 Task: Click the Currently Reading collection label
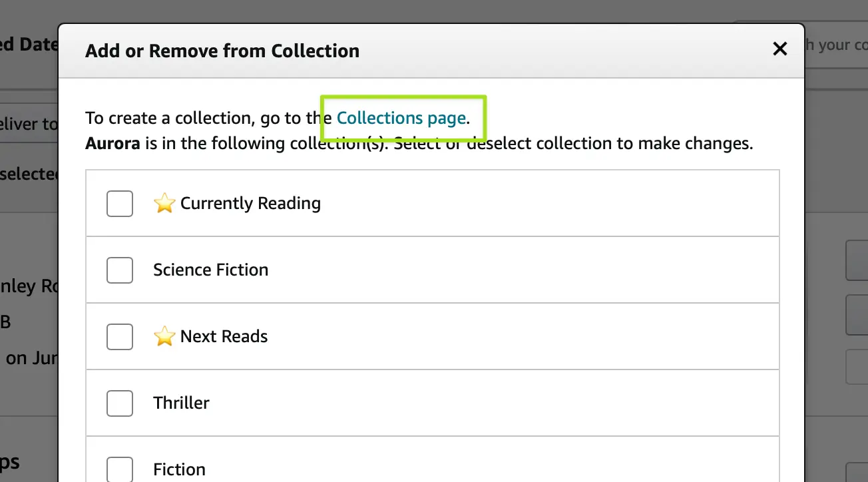(x=250, y=204)
